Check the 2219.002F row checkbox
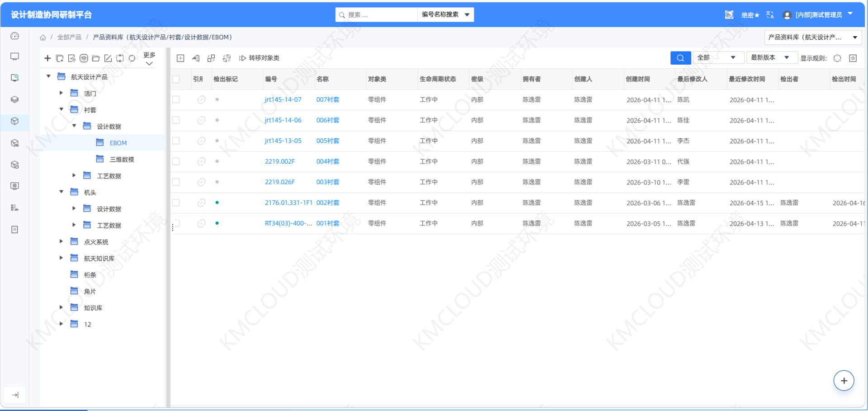Screen dimensions: 868x411 (176, 161)
